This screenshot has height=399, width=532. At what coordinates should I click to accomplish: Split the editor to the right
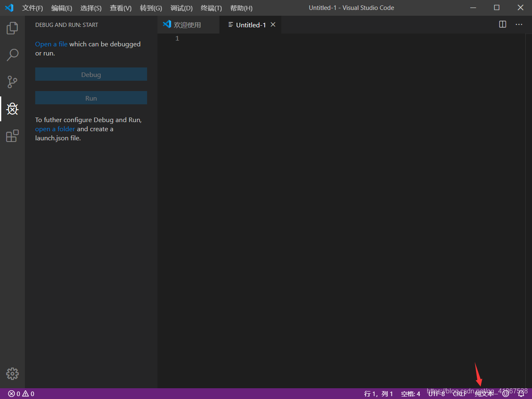(503, 24)
